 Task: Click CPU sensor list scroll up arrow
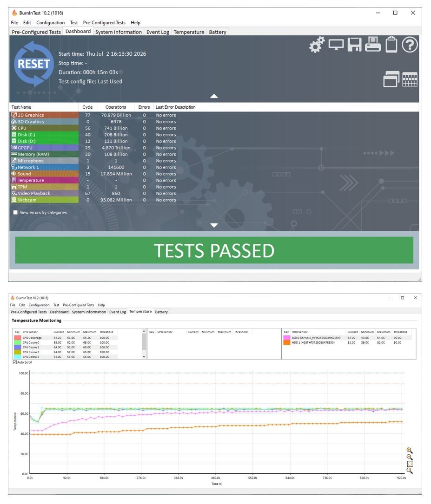click(144, 331)
